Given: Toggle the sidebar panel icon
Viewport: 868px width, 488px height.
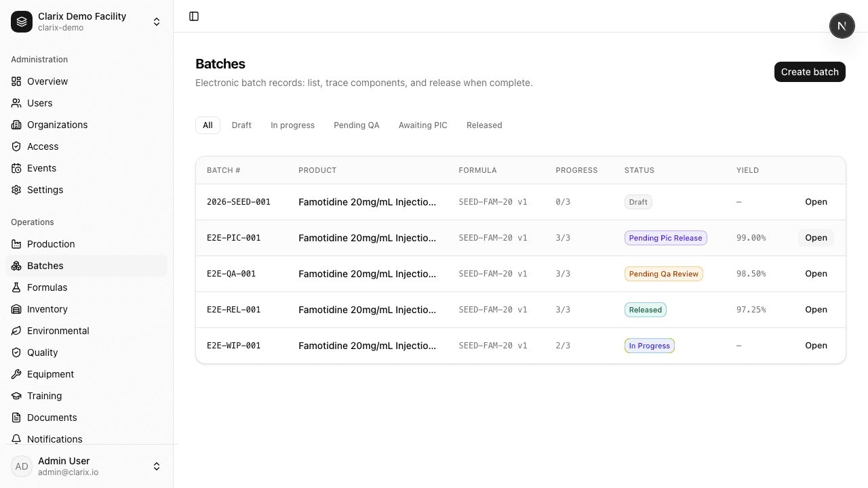Looking at the screenshot, I should (x=194, y=16).
